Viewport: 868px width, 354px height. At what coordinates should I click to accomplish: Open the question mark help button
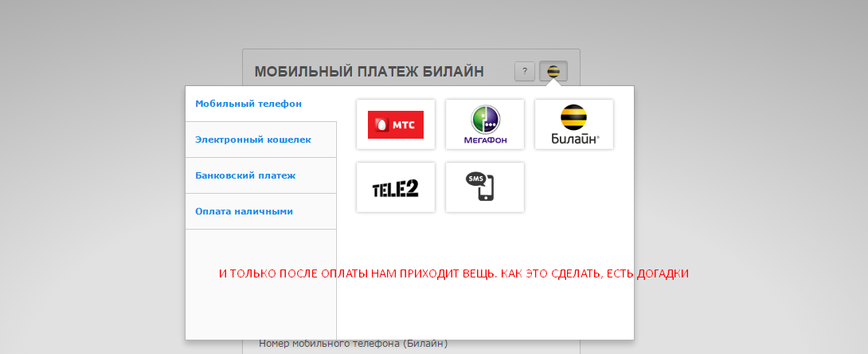point(525,72)
